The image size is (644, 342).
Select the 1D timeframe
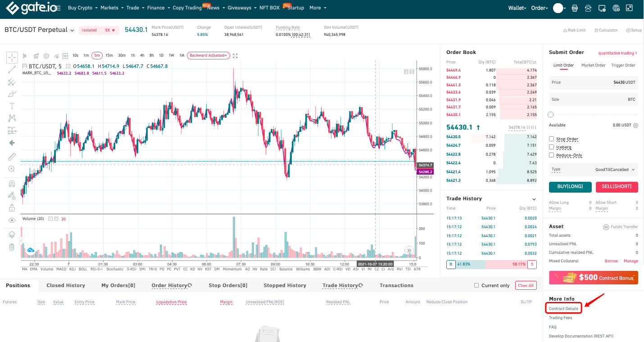(x=161, y=55)
